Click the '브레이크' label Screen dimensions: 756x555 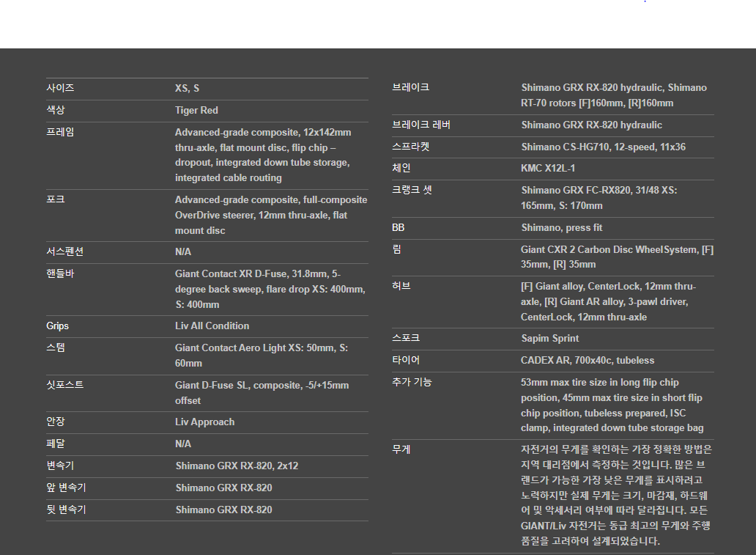411,87
